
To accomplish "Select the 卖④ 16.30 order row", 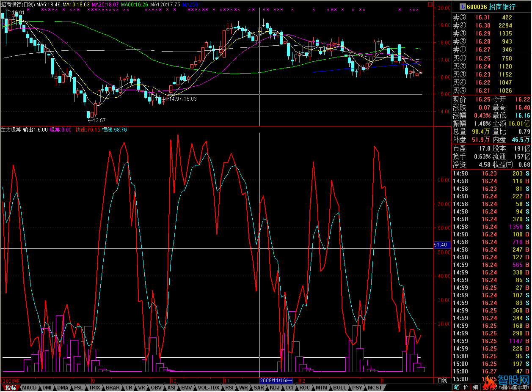I will tap(491, 25).
